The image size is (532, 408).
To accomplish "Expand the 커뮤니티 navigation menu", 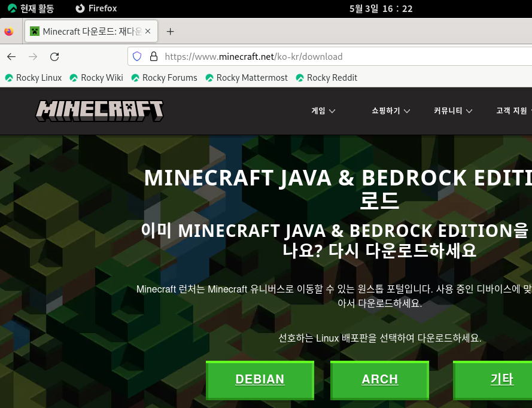I will (x=453, y=111).
